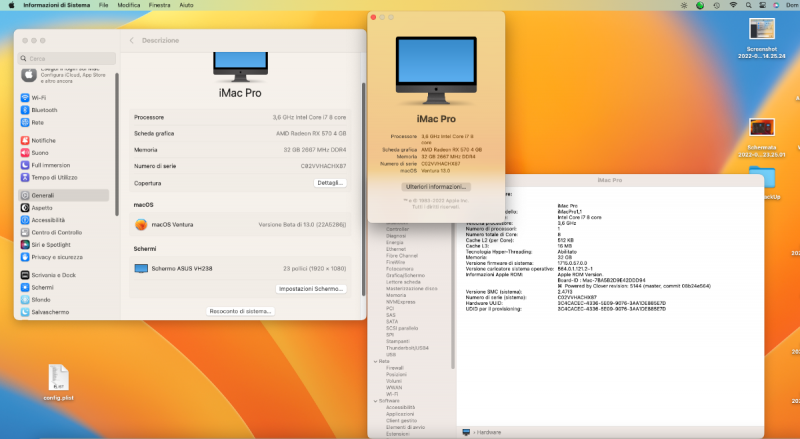Open the Finestra menu
Screen dimensions: 800x439
pyautogui.click(x=160, y=5)
